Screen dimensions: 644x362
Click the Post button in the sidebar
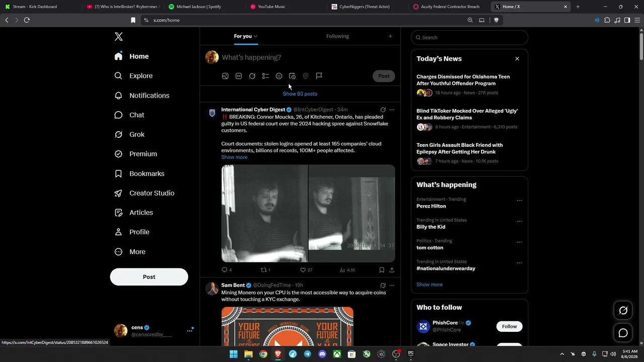tap(149, 277)
